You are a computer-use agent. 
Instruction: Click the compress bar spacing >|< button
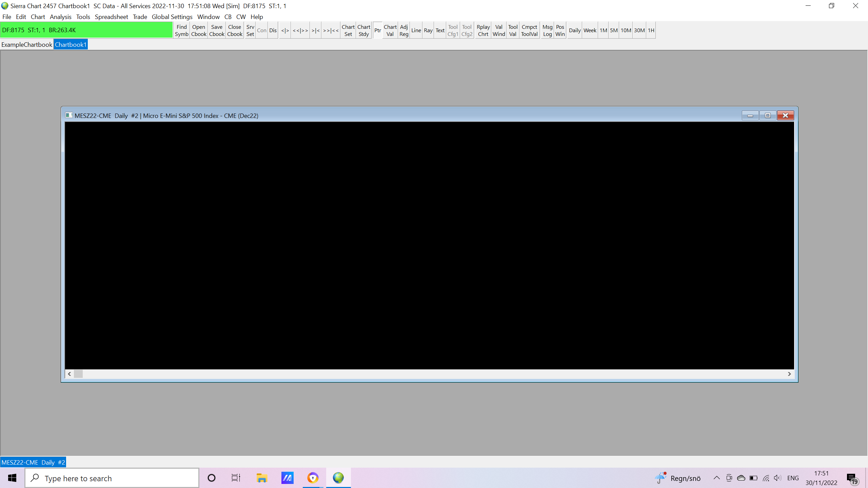[315, 30]
